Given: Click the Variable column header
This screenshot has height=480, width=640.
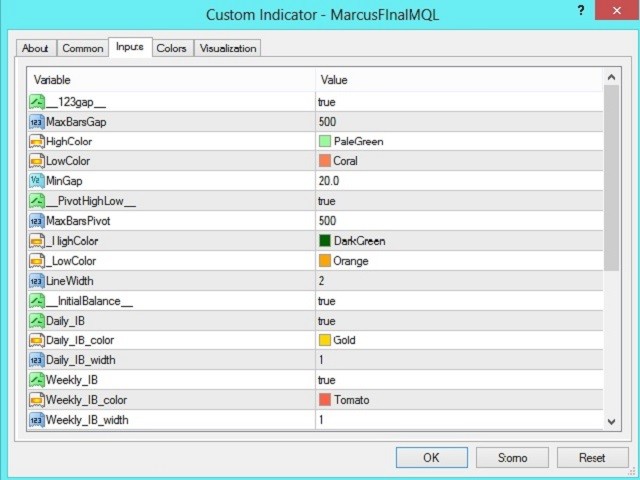Looking at the screenshot, I should [x=171, y=80].
